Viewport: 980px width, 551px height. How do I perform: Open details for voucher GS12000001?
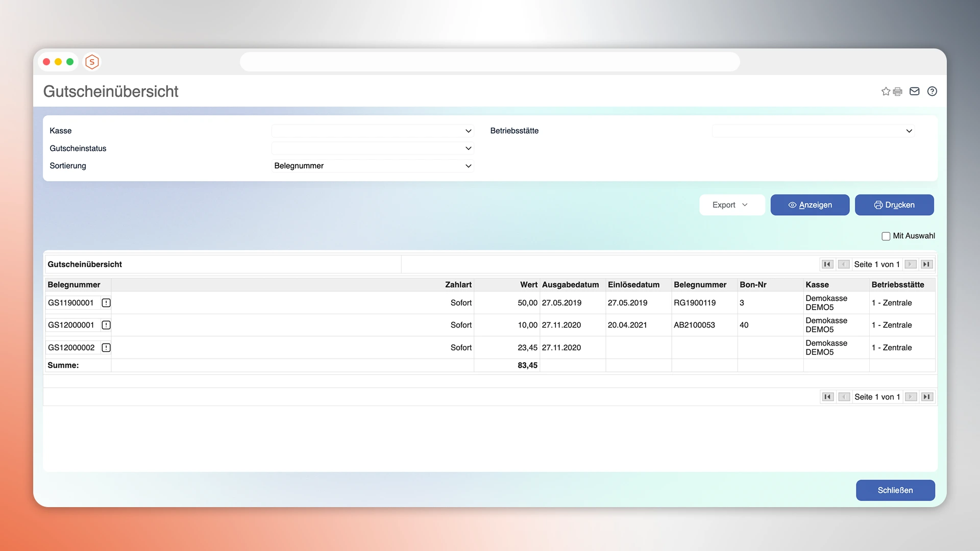click(106, 325)
